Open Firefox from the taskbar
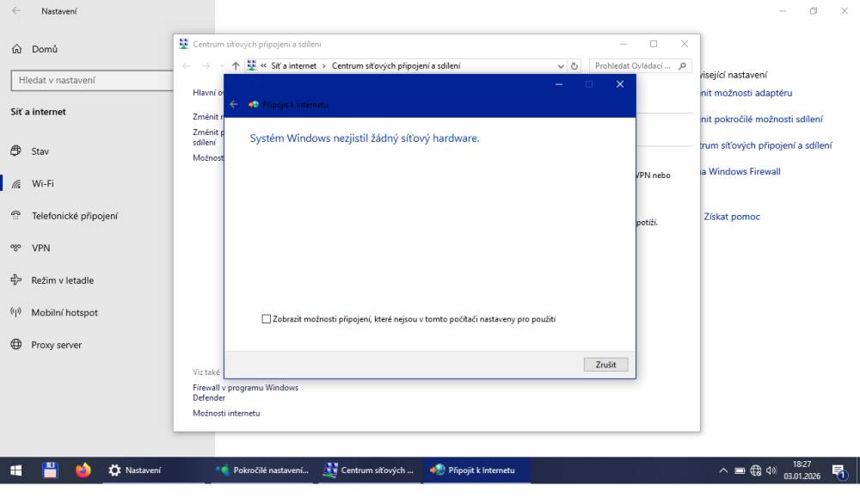This screenshot has width=860, height=504. (83, 470)
